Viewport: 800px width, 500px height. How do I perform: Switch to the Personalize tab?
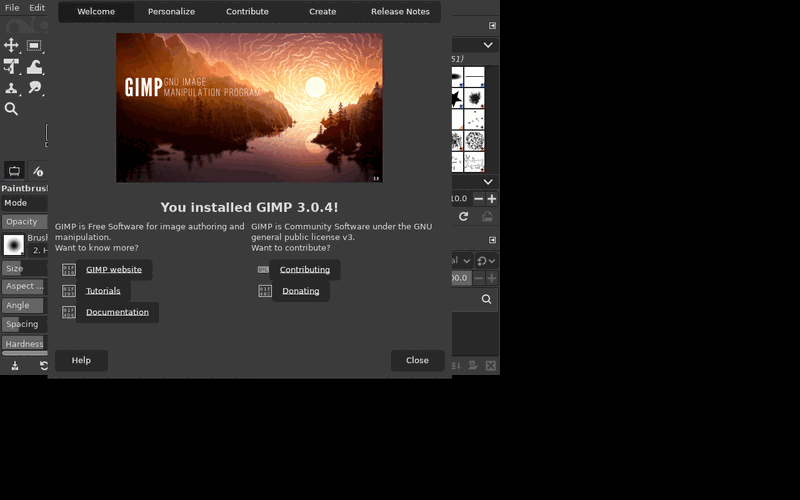171,11
